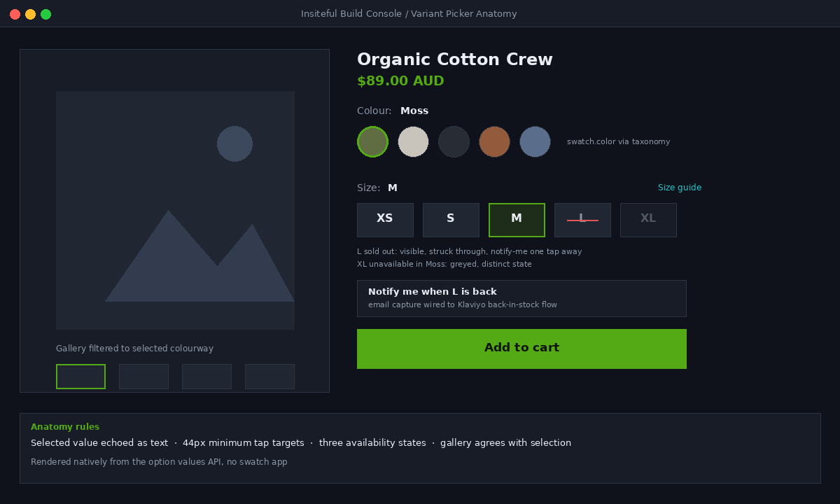The width and height of the screenshot is (840, 504).
Task: Open the main product gallery image
Action: pyautogui.click(x=175, y=210)
